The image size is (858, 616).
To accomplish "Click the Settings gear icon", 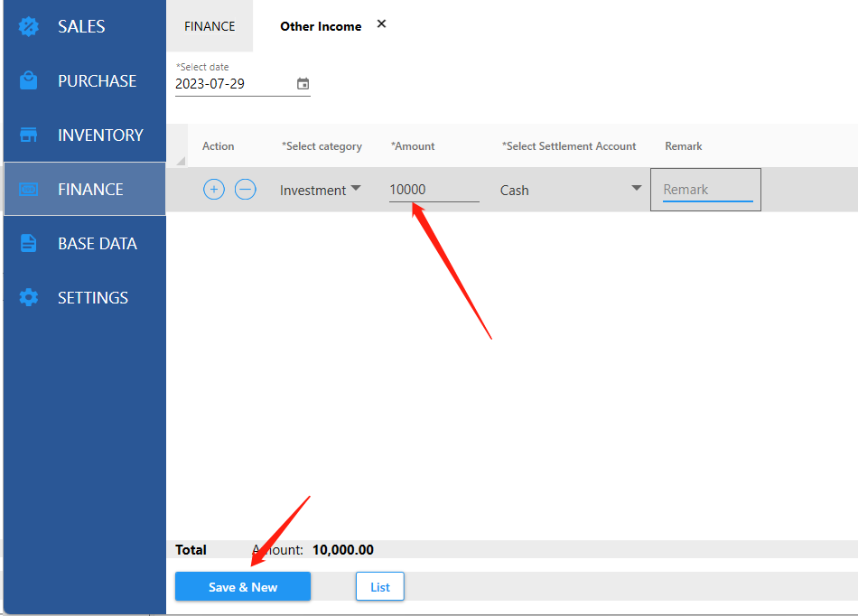I will 29,297.
